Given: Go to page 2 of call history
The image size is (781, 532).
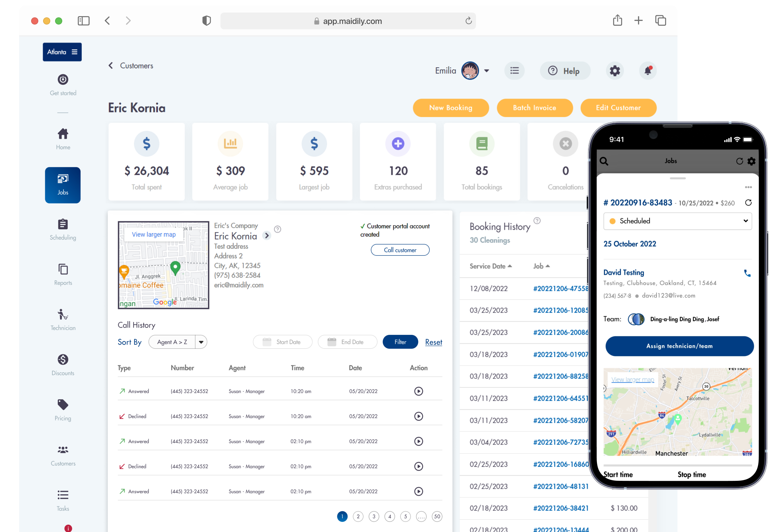Looking at the screenshot, I should pyautogui.click(x=358, y=516).
